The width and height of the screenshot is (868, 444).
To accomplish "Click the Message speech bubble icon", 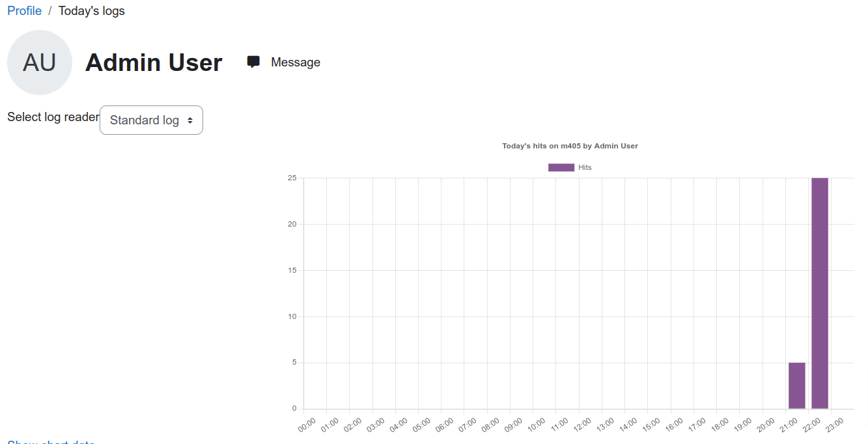I will 253,62.
